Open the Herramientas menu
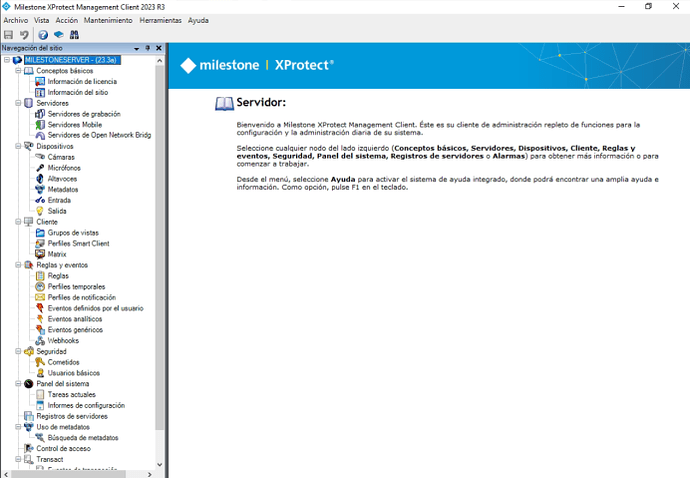The image size is (690, 478). (x=161, y=20)
